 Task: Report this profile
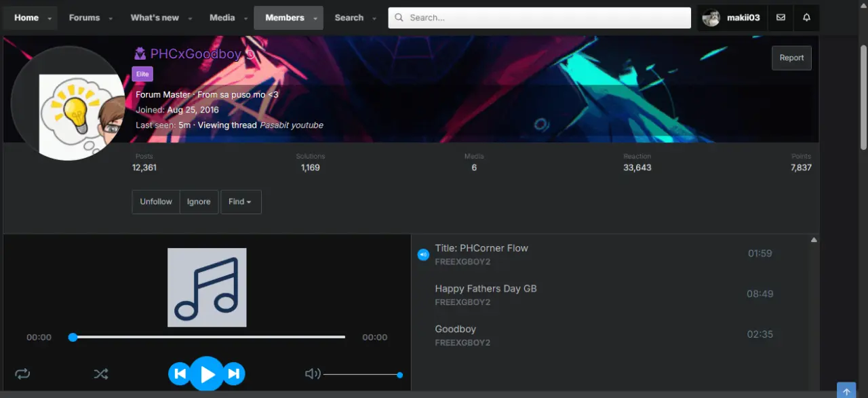click(791, 58)
